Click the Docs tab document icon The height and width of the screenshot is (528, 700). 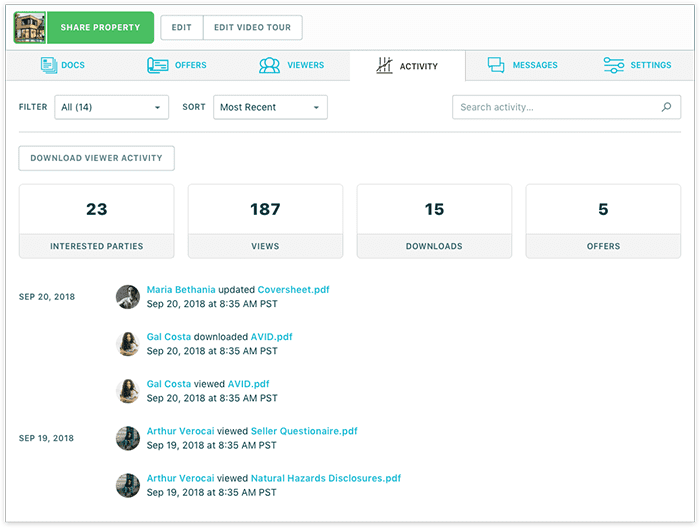(49, 65)
